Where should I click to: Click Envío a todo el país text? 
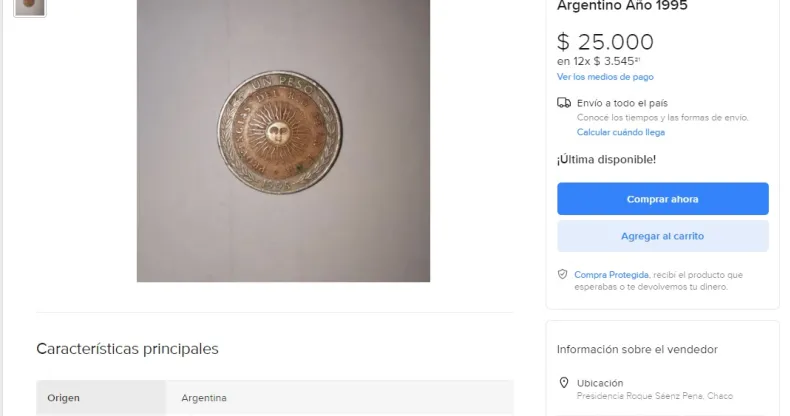(622, 103)
